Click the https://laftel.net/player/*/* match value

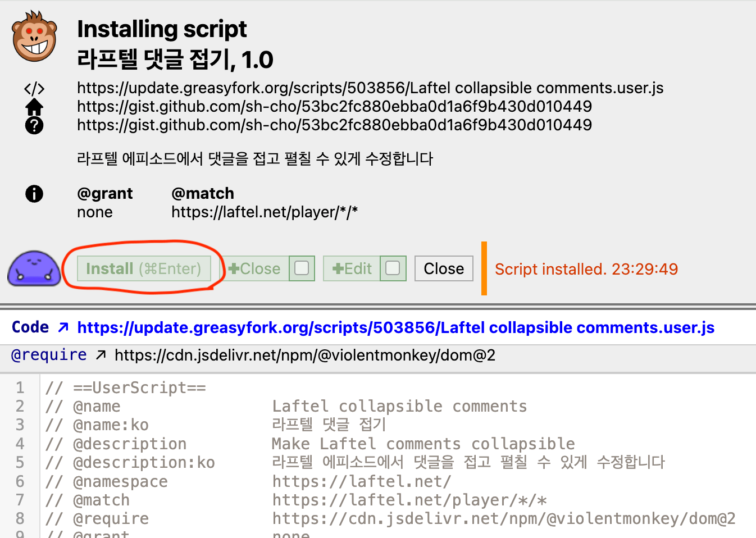tap(265, 212)
